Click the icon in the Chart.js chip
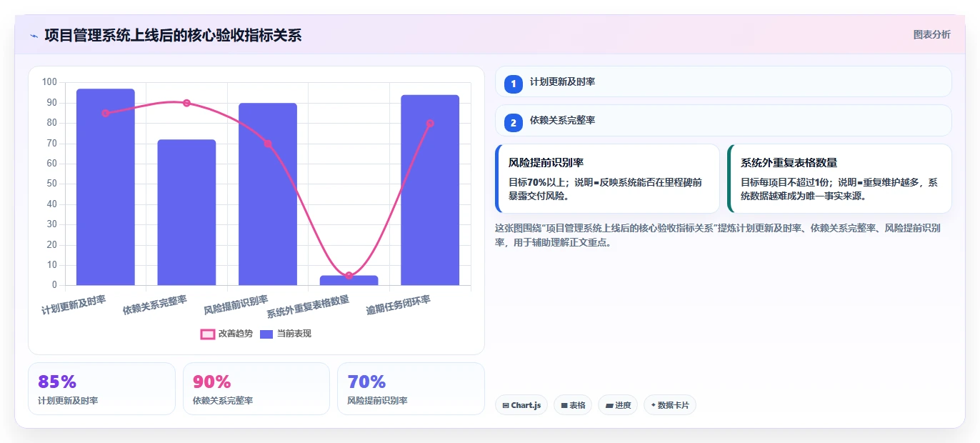The image size is (980, 443). coord(506,405)
